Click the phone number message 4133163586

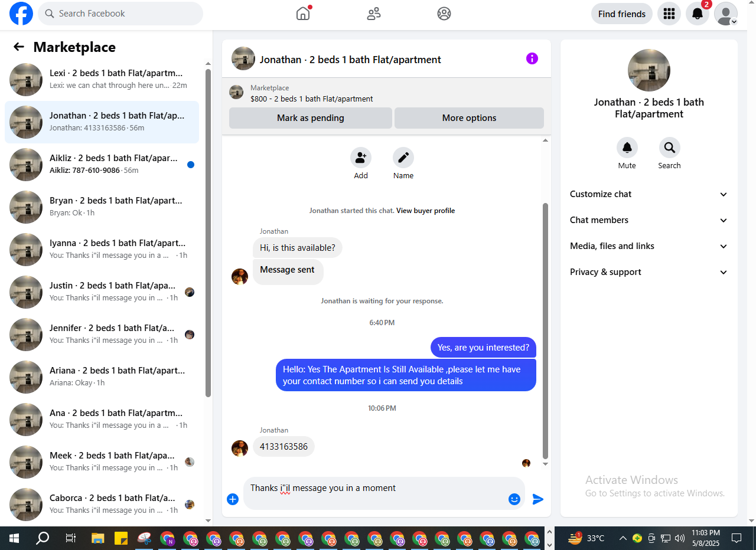point(283,447)
